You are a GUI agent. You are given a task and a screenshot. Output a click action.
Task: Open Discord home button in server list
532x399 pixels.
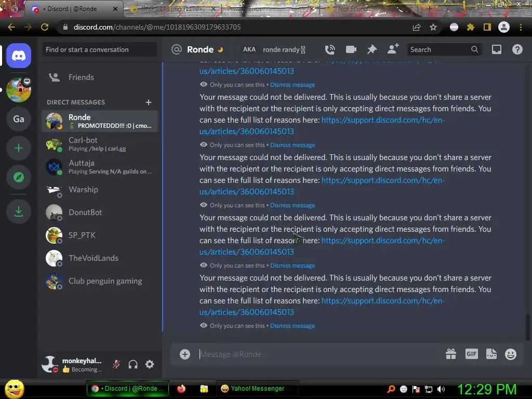19,56
